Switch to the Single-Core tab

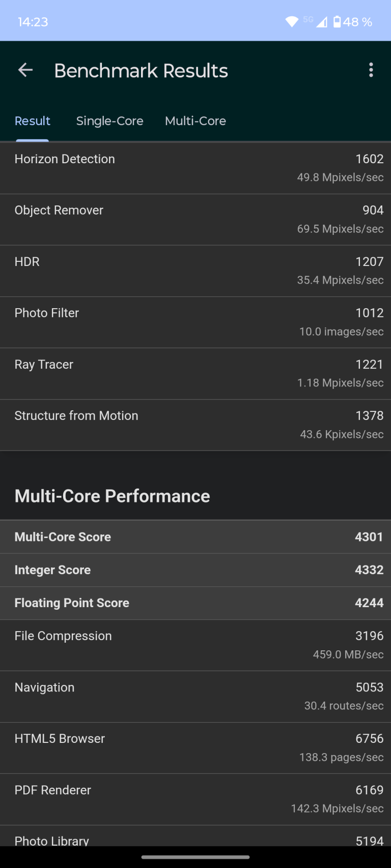(x=109, y=121)
